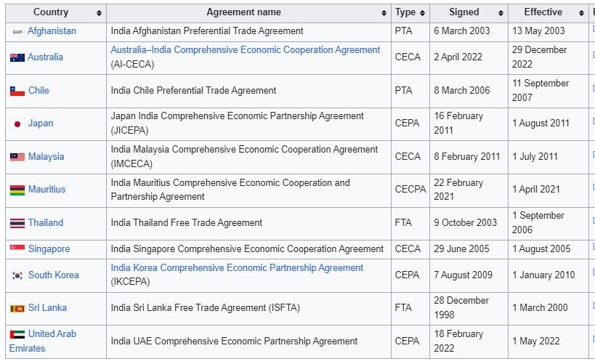Go to the Mauritius country page
595x364 pixels.
tap(46, 190)
